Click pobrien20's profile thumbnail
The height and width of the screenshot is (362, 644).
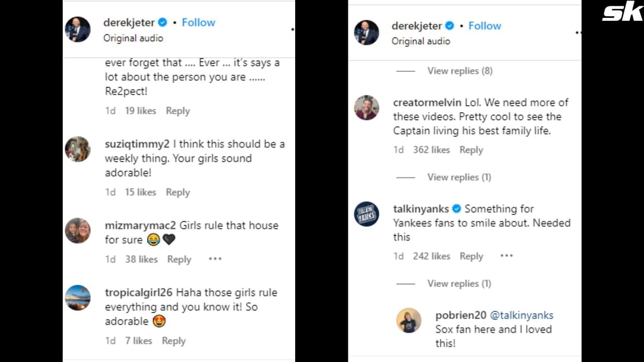[409, 320]
